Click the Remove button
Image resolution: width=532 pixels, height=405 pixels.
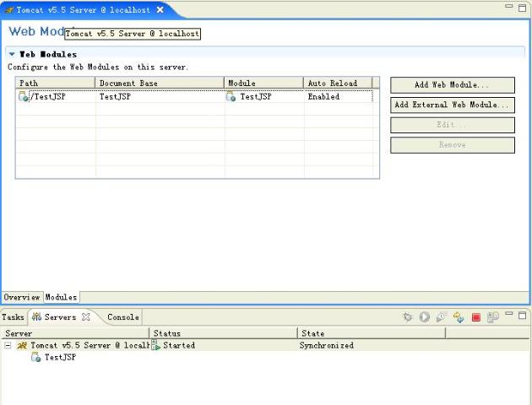coord(453,145)
